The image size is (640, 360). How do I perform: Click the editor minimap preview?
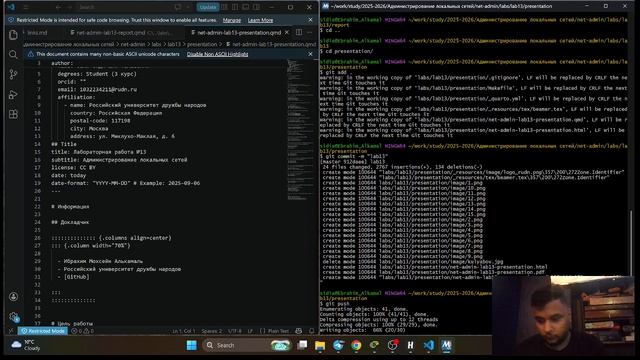click(x=299, y=131)
